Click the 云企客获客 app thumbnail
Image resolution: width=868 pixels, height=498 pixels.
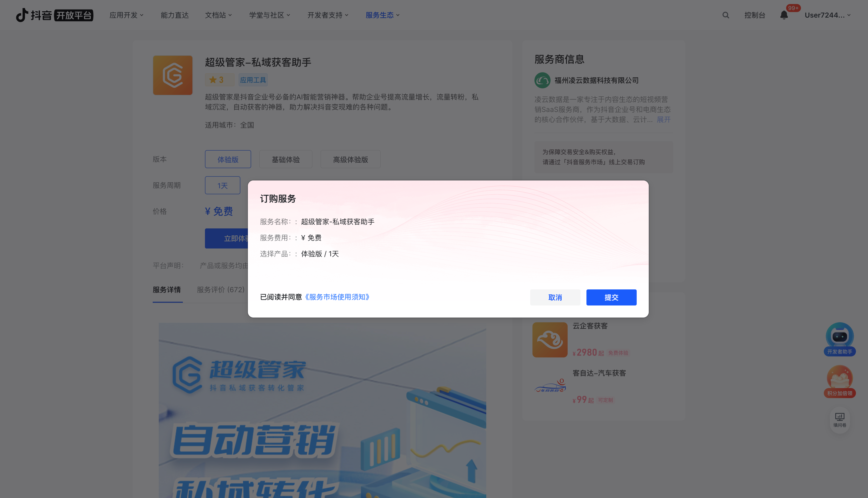tap(550, 340)
